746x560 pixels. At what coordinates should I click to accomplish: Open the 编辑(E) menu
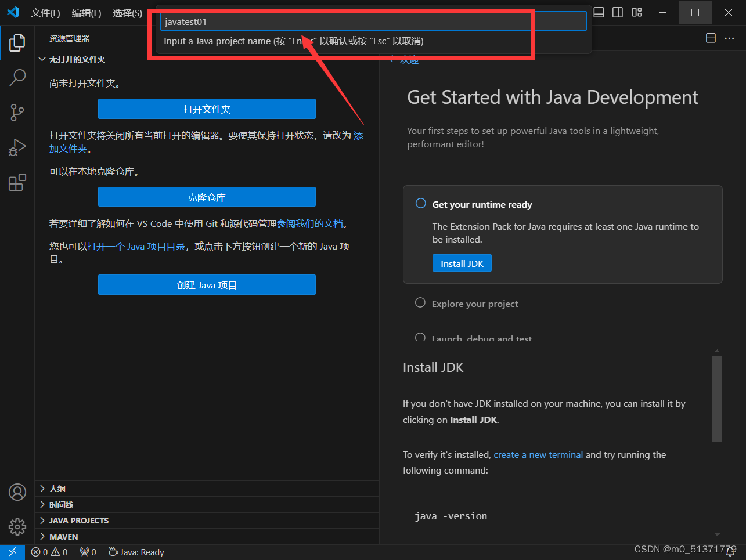pos(87,13)
